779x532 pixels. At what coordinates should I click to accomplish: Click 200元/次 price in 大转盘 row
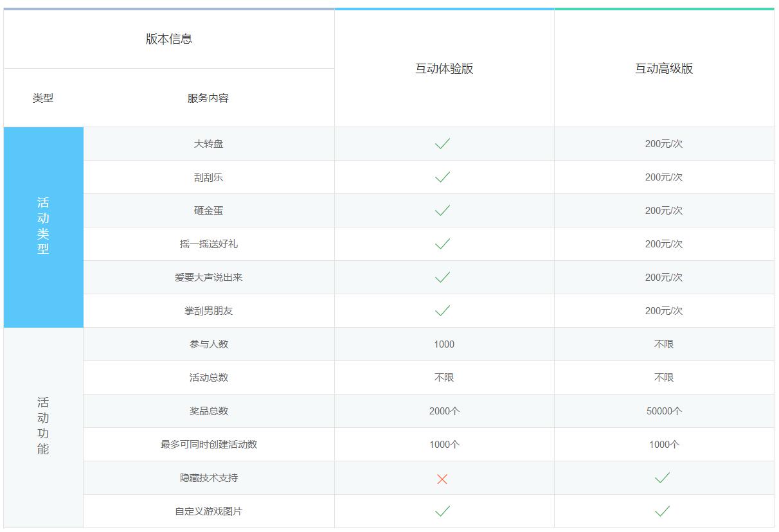click(664, 144)
